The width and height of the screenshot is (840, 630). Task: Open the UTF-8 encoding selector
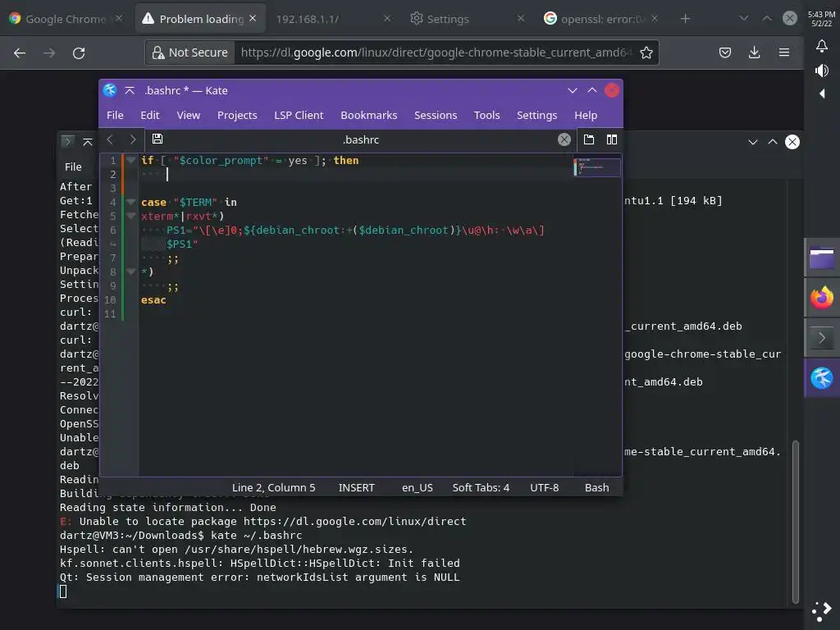[545, 487]
